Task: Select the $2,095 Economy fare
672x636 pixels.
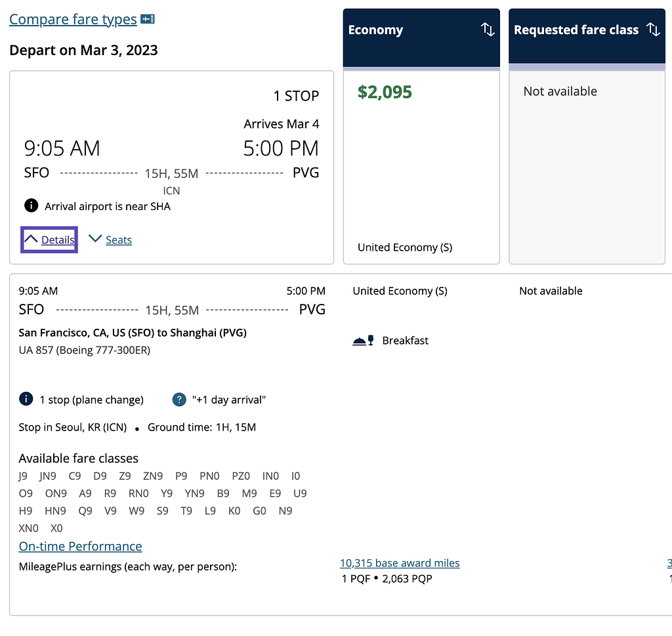Action: pos(385,92)
